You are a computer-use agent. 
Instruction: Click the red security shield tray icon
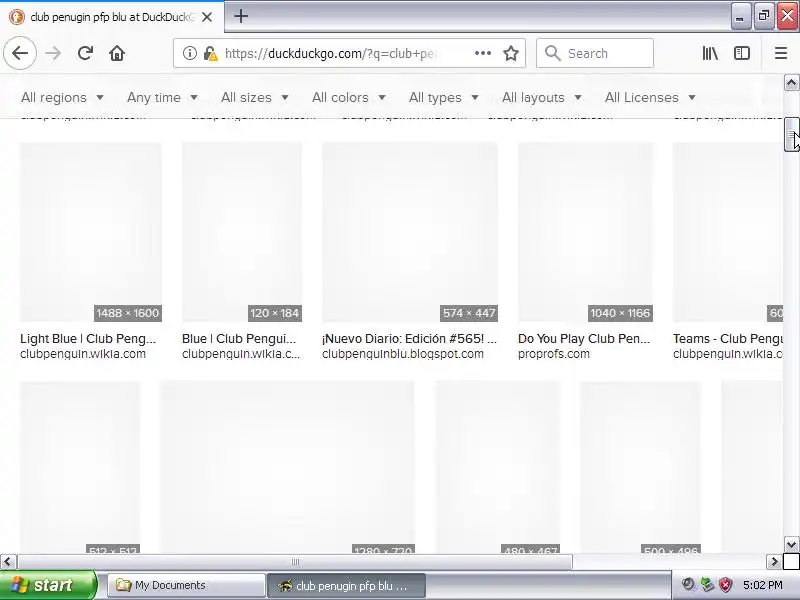(726, 585)
